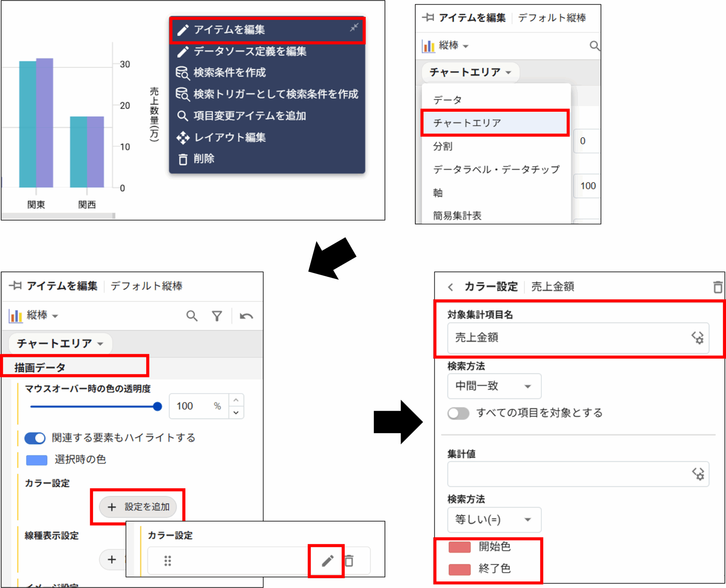Click gear icon in 対象集計項目名 field
This screenshot has width=726, height=588.
[x=697, y=337]
